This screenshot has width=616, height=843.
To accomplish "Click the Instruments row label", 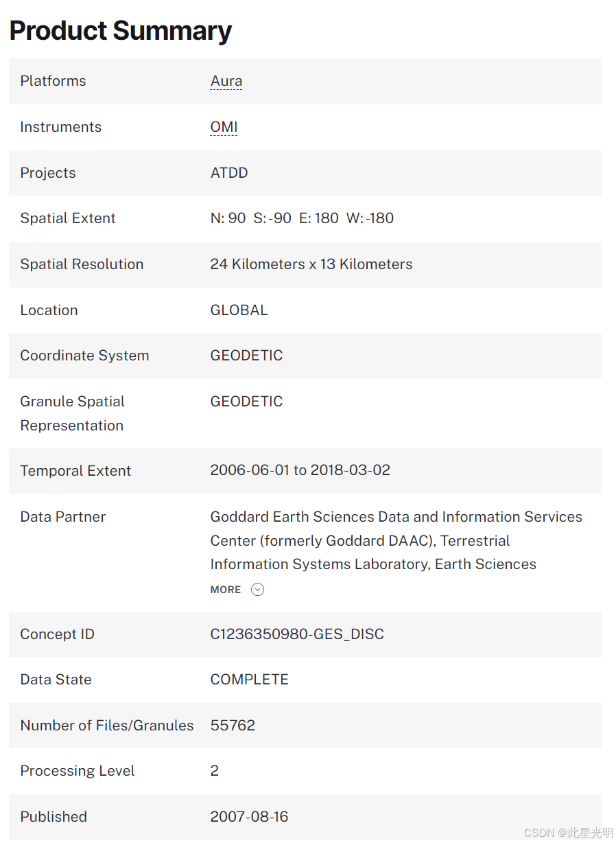I will click(61, 127).
